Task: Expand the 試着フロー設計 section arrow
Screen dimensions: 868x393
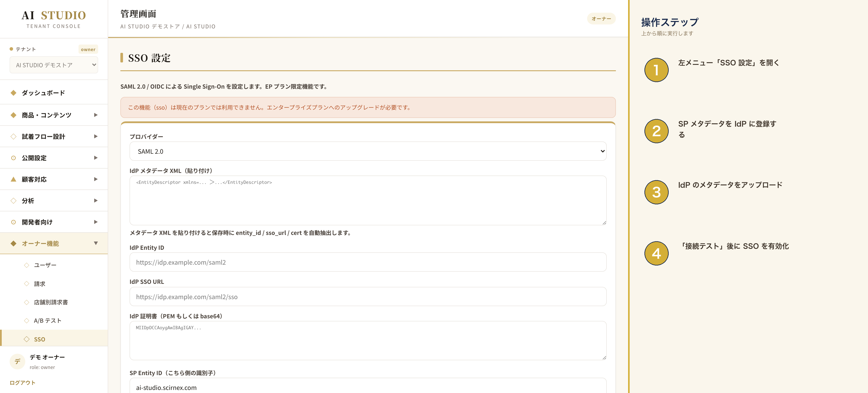Action: (x=96, y=136)
